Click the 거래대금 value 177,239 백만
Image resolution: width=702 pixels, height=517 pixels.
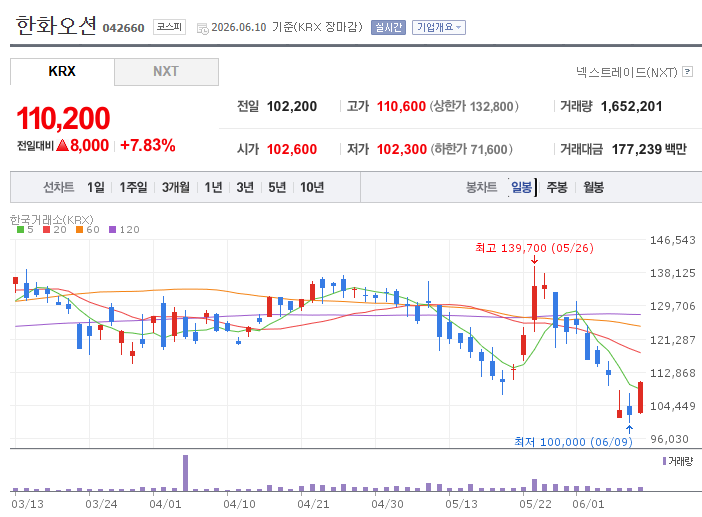coord(649,149)
